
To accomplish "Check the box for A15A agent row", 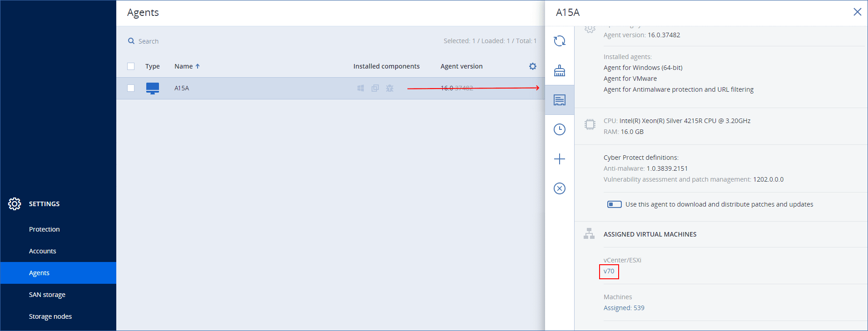I will 131,88.
